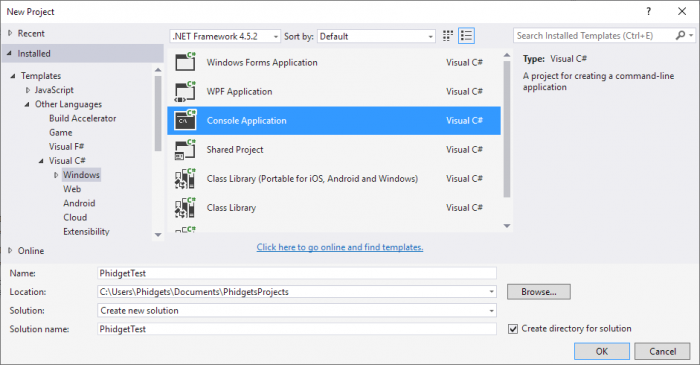Click the WPF Application template icon
Screen dimensions: 700x365
click(185, 91)
